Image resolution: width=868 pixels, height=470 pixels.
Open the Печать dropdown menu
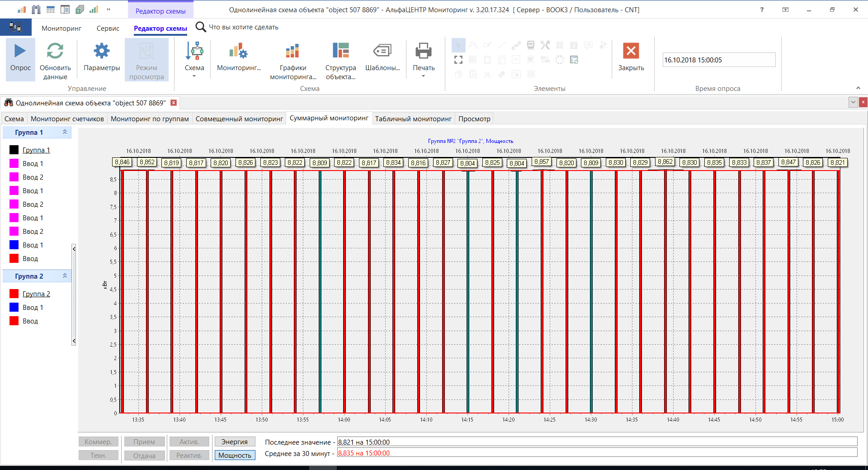(424, 76)
